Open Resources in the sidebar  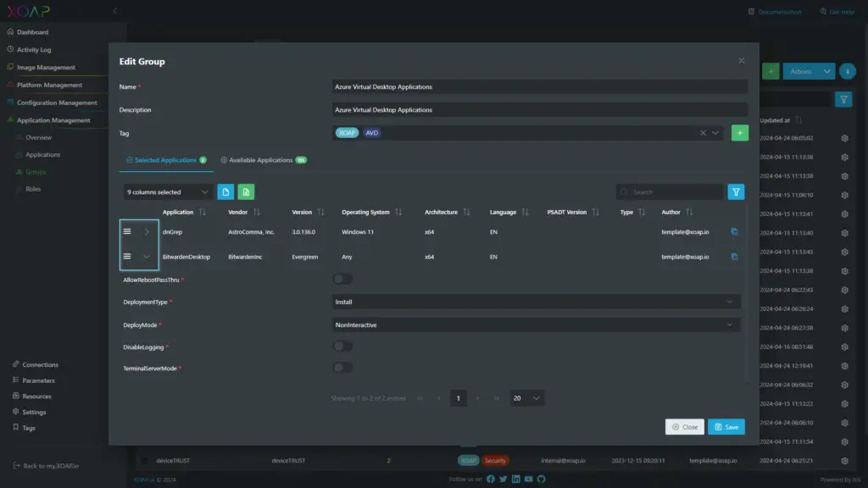click(36, 396)
